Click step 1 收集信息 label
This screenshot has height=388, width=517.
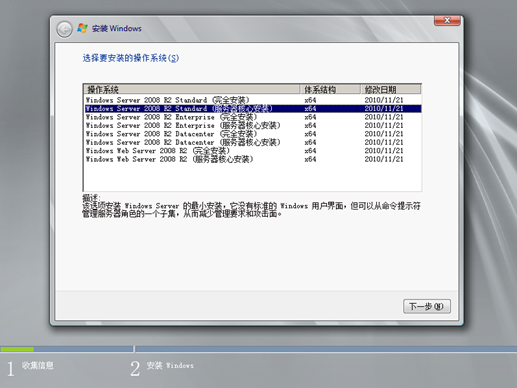pyautogui.click(x=38, y=365)
